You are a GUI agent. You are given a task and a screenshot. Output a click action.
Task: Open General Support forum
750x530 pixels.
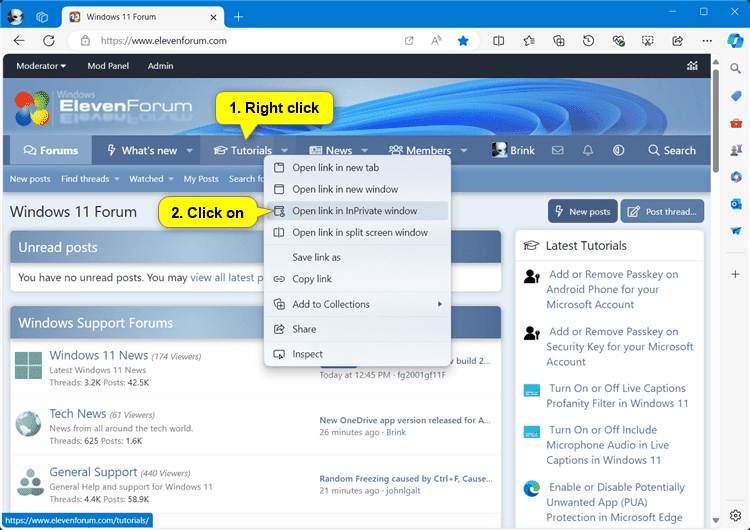(x=93, y=472)
